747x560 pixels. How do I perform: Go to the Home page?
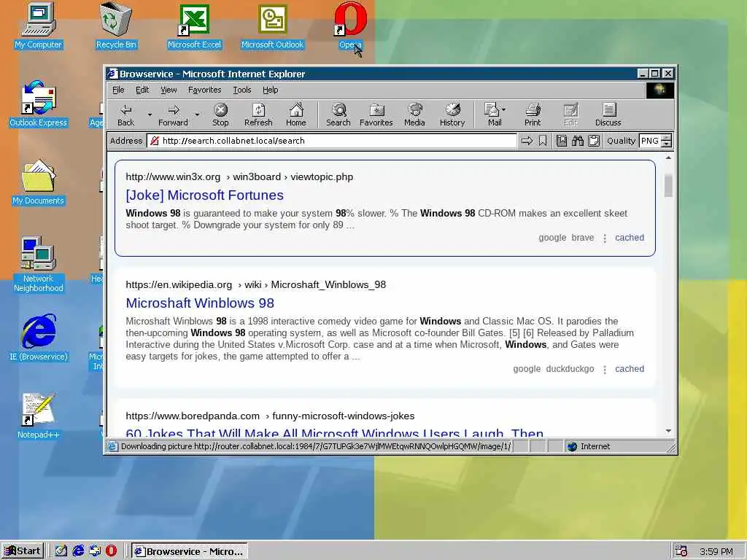296,114
